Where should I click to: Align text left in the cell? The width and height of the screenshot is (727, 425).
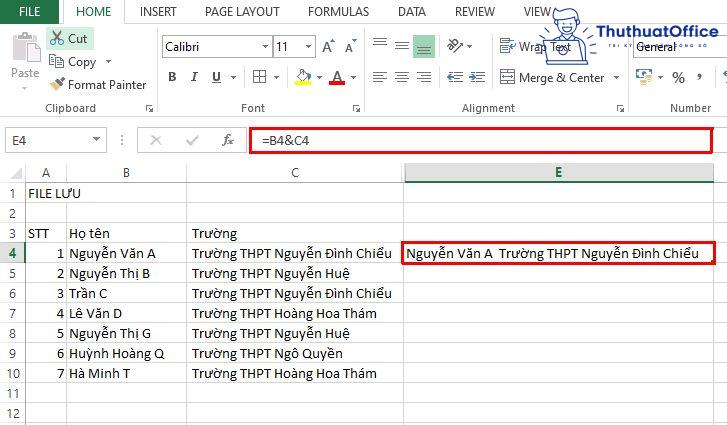380,77
